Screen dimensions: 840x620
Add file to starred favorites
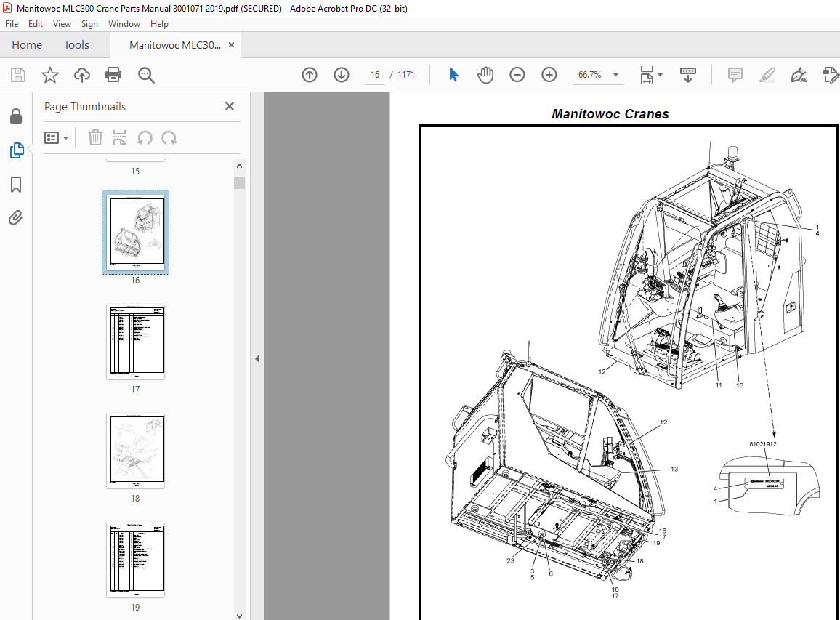click(50, 75)
